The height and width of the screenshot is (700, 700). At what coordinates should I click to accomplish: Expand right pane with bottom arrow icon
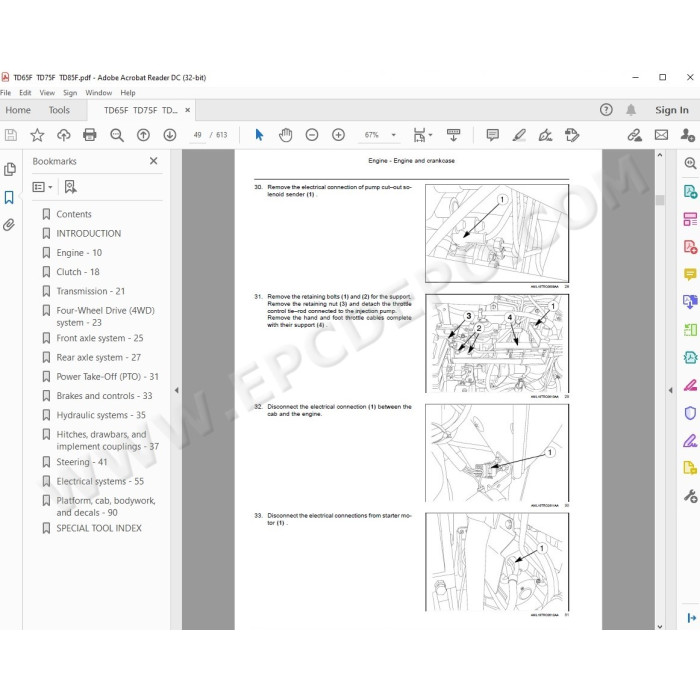point(691,618)
